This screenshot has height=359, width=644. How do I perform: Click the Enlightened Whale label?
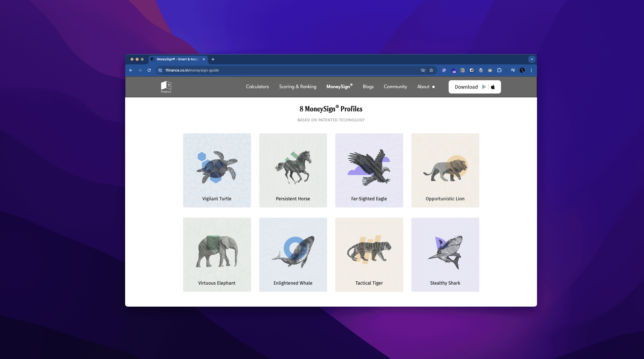coord(293,283)
